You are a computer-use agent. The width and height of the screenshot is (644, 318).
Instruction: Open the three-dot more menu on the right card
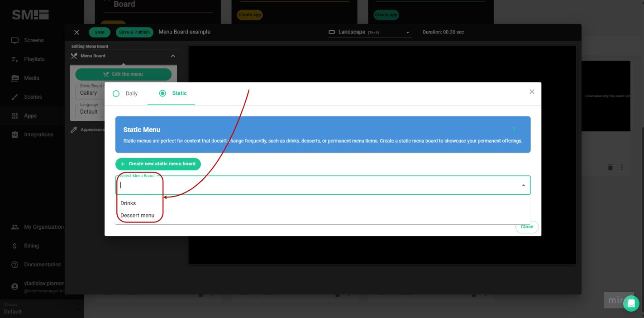(622, 168)
